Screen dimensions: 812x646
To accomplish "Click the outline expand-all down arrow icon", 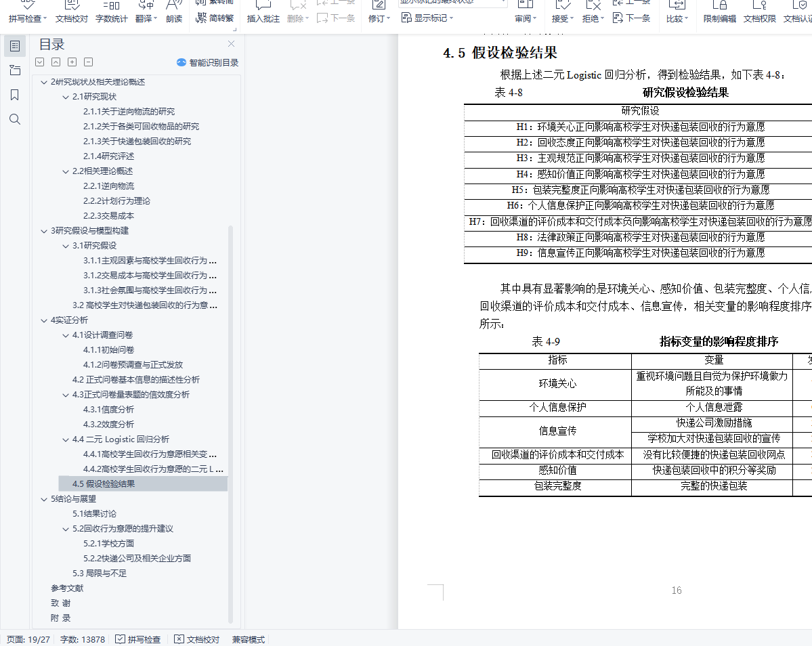I will click(39, 62).
